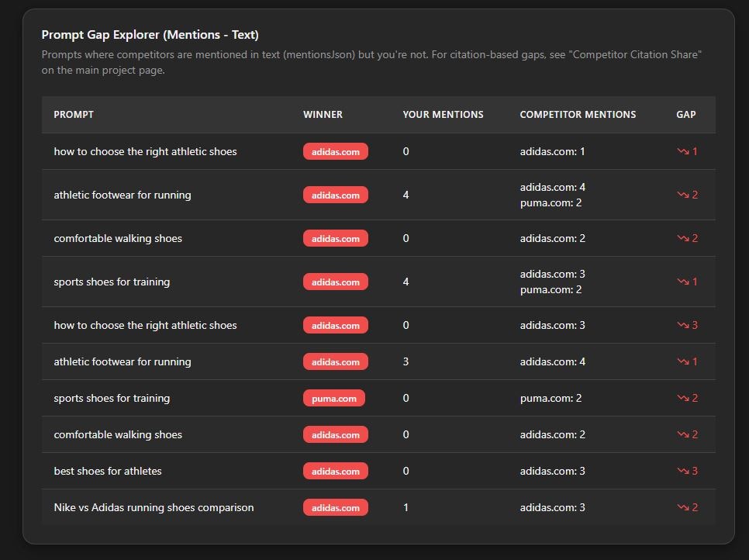
Task: Click the gap arrow showing 1 for "sports shoes for training"
Action: click(685, 282)
